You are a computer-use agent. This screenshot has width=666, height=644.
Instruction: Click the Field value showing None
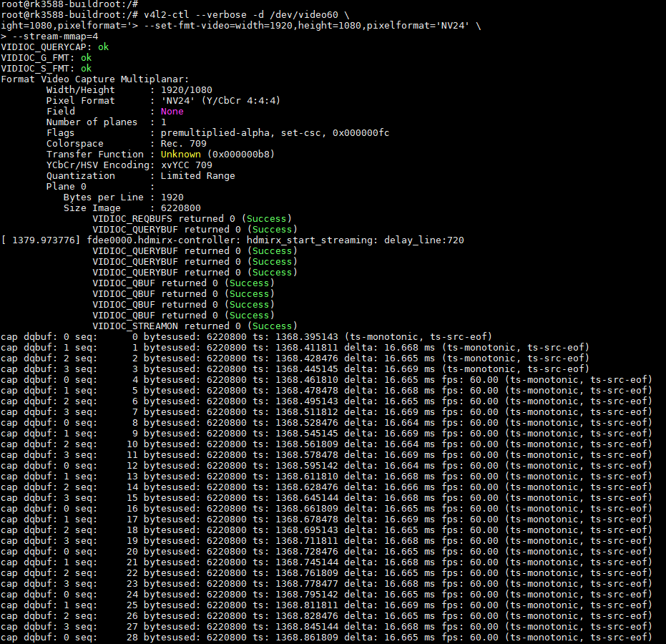[172, 111]
